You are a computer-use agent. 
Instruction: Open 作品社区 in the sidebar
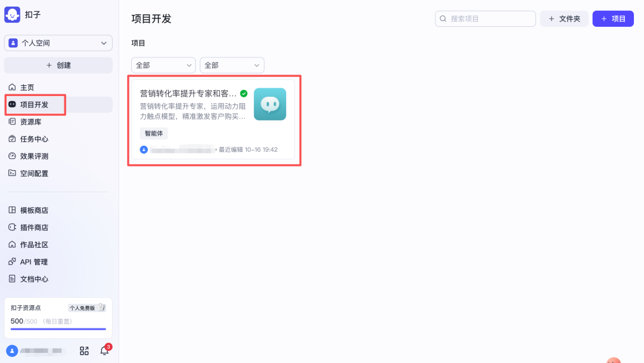[x=58, y=245]
